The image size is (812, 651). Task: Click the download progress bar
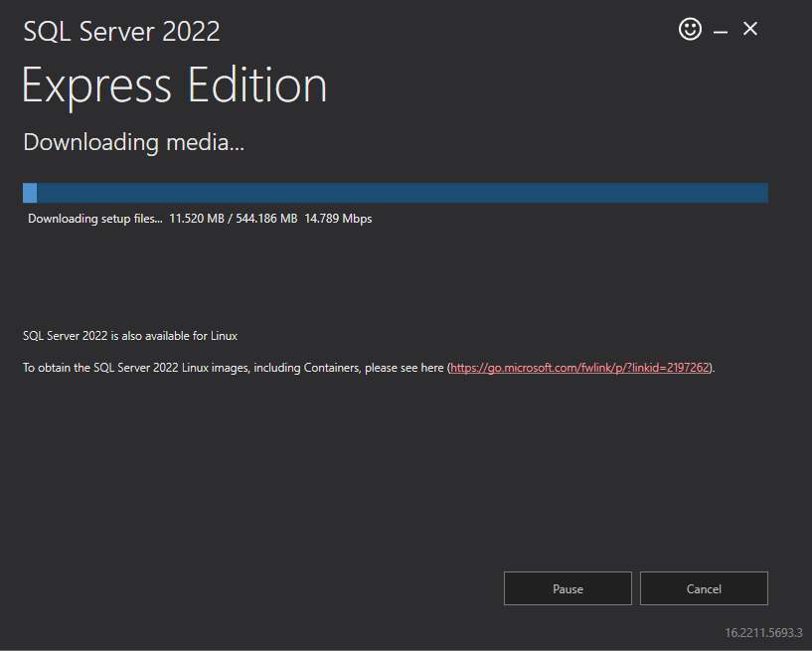[x=396, y=193]
